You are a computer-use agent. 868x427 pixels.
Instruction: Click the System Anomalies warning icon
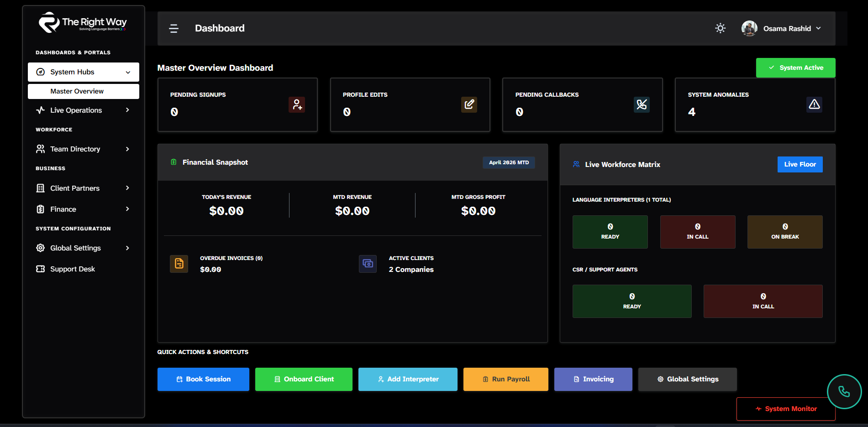(814, 104)
